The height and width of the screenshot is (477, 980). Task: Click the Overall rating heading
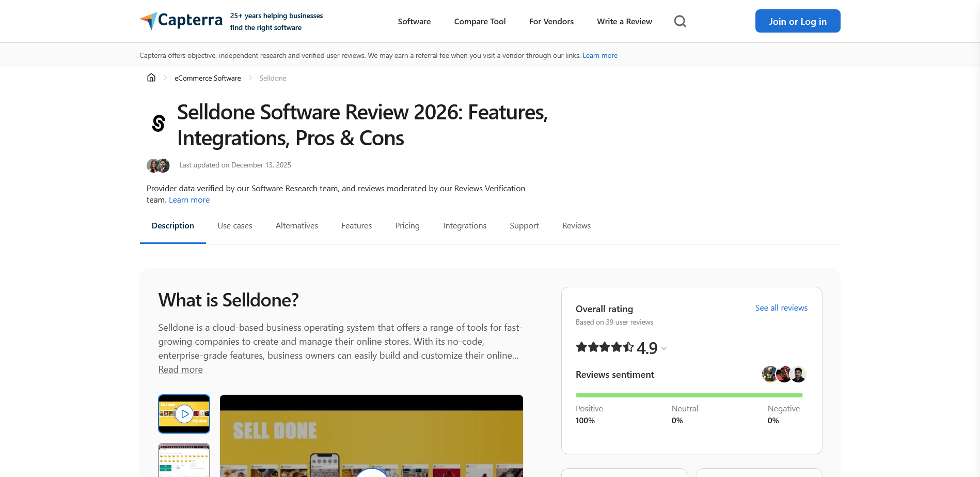[604, 309]
